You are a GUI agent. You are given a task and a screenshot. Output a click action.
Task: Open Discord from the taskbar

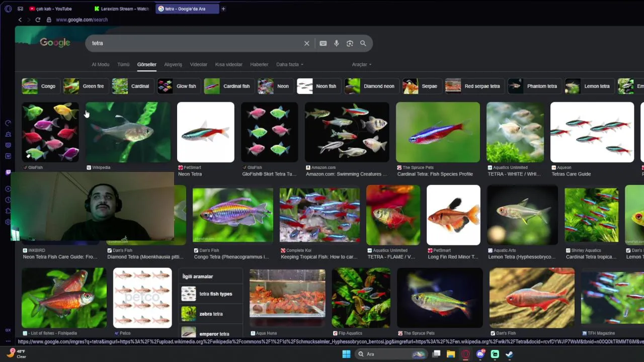tap(480, 354)
